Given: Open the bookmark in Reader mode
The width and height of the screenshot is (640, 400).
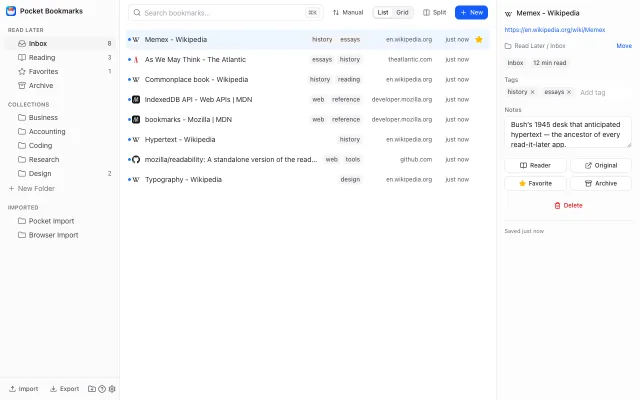Looking at the screenshot, I should 536,166.
